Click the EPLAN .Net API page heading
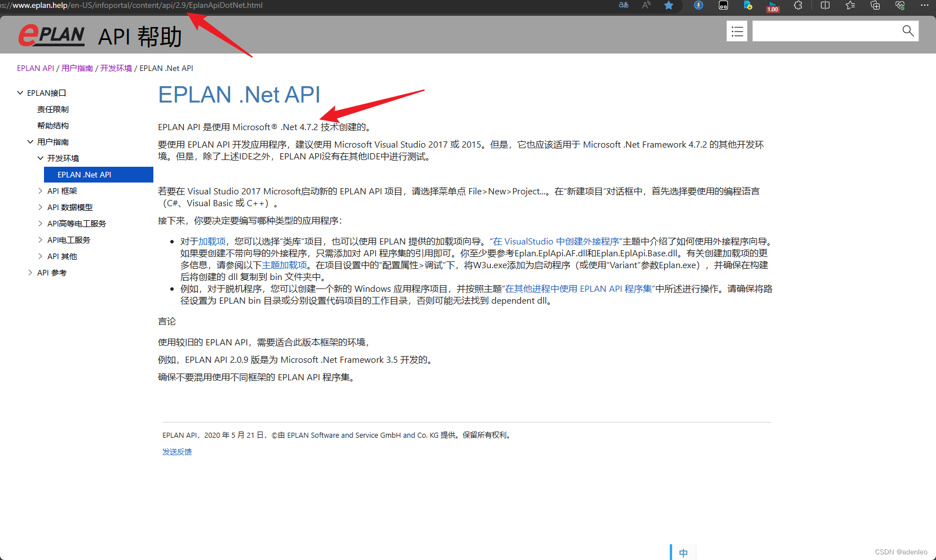 239,95
